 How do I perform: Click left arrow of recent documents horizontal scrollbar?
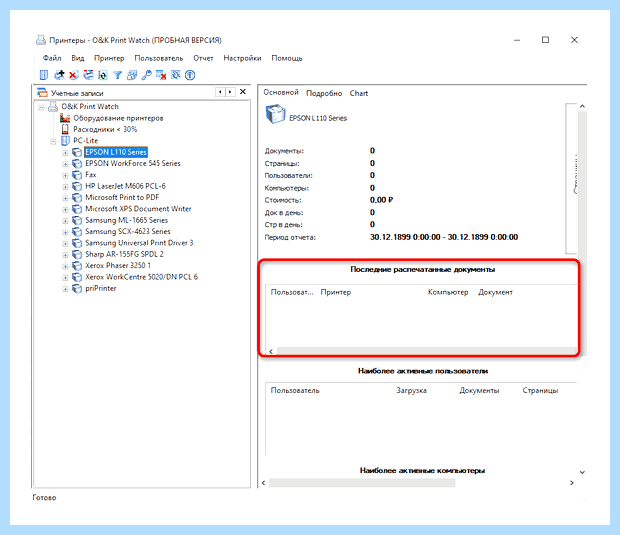271,351
